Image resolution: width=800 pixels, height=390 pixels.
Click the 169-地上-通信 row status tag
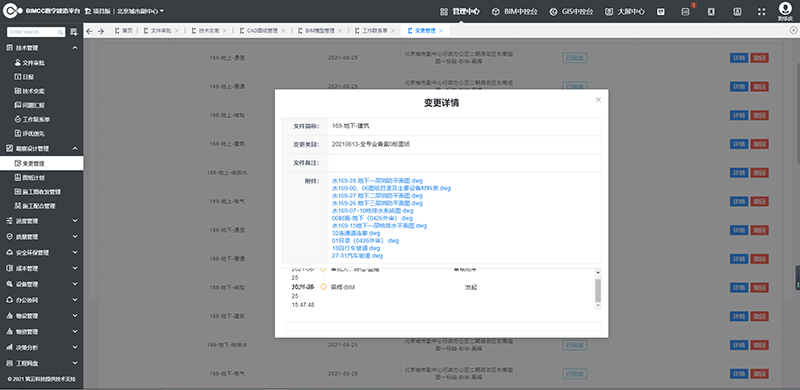(575, 58)
